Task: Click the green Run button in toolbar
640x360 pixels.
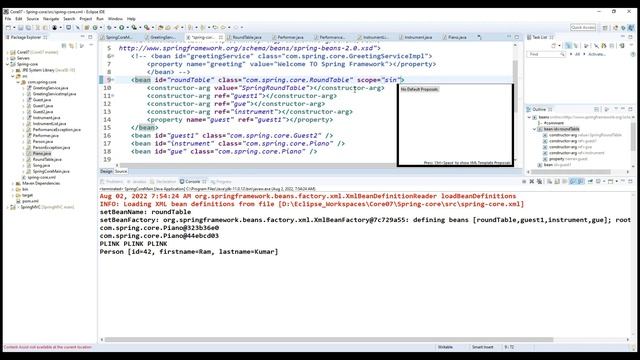Action: [x=121, y=28]
